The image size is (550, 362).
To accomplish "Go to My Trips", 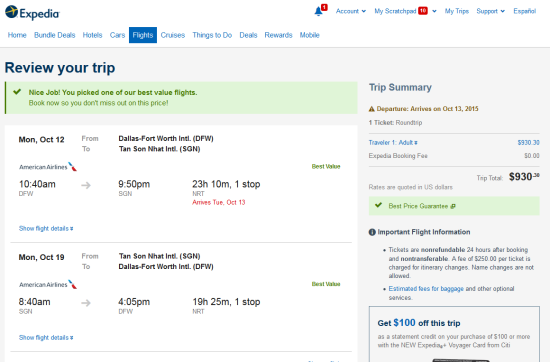I will 457,11.
